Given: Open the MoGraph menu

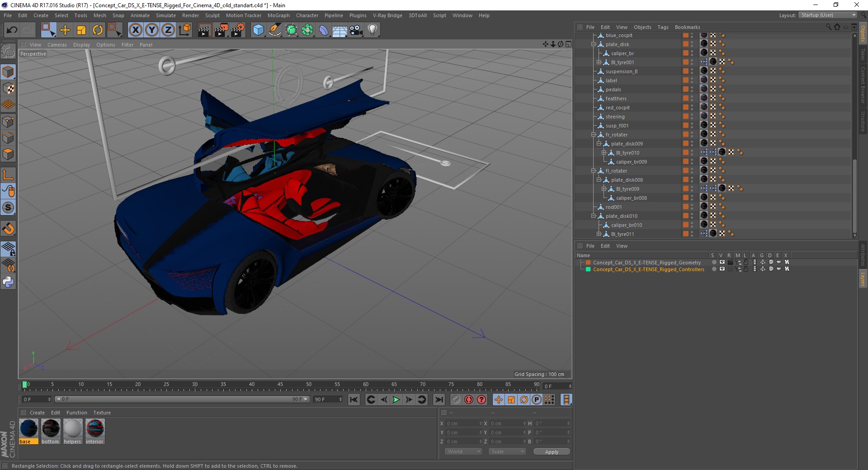Looking at the screenshot, I should pyautogui.click(x=278, y=15).
